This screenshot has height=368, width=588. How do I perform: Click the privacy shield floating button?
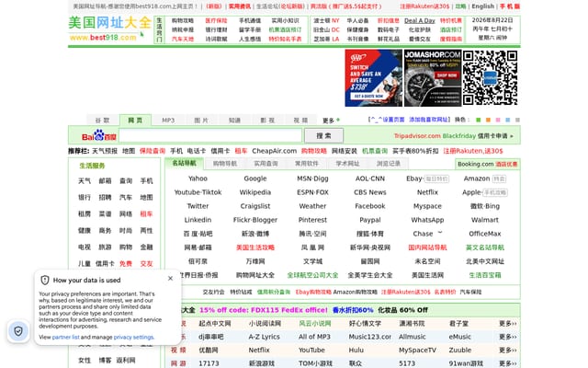tap(18, 331)
